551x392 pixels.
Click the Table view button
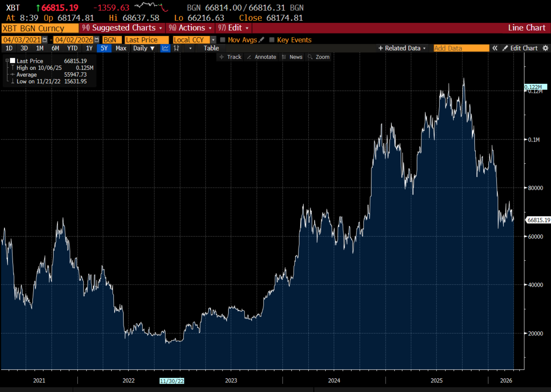211,48
